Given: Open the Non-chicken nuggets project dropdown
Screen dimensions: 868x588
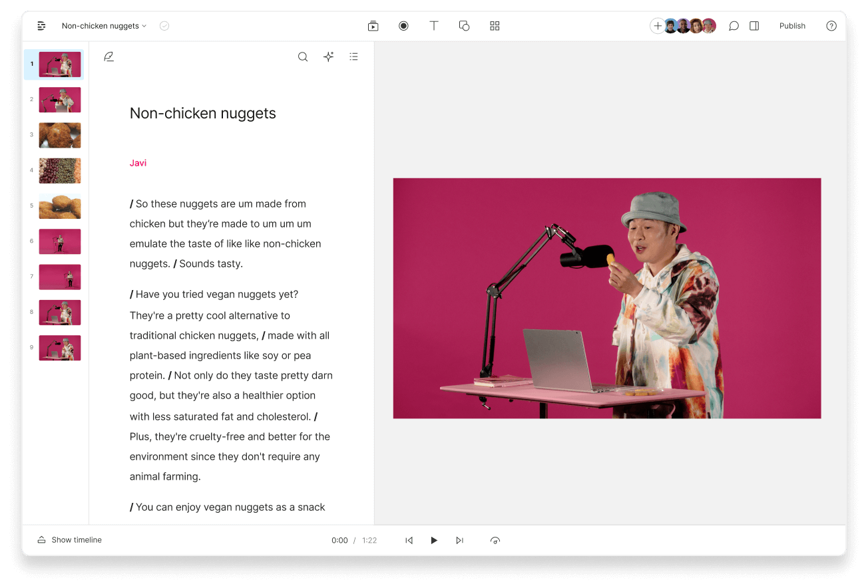Looking at the screenshot, I should [x=104, y=25].
